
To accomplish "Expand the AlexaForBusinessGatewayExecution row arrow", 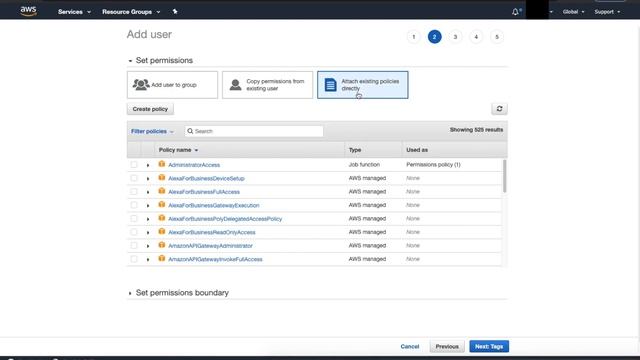I will coord(148,205).
